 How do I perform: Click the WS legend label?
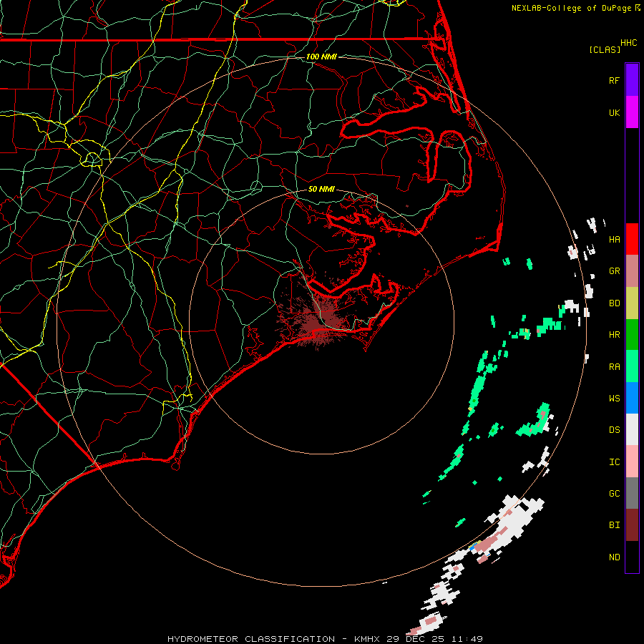coord(614,399)
